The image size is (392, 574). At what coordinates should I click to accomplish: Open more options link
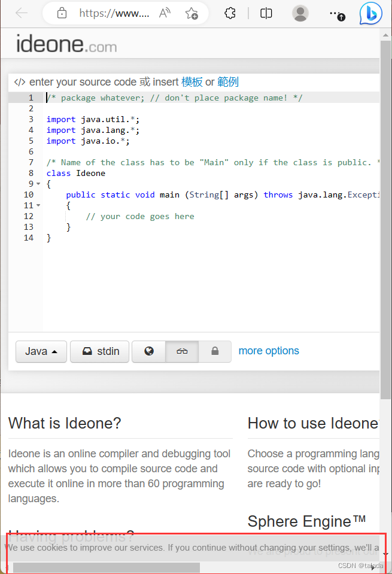point(269,351)
